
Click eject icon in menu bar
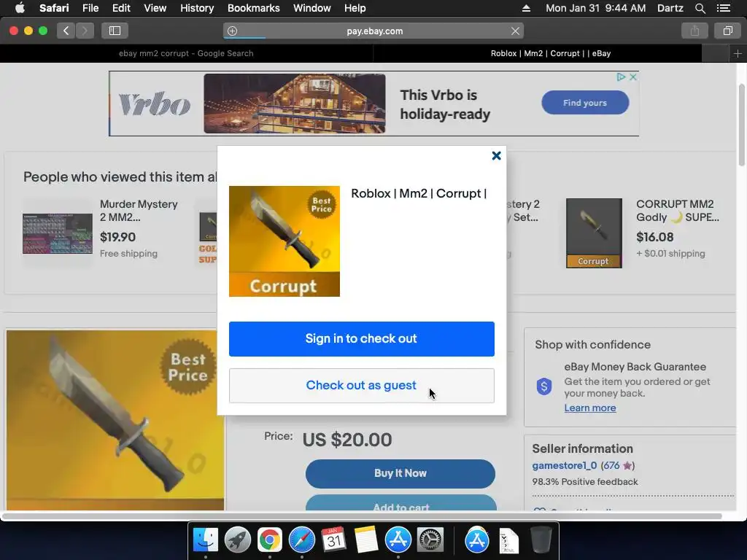[x=526, y=8]
